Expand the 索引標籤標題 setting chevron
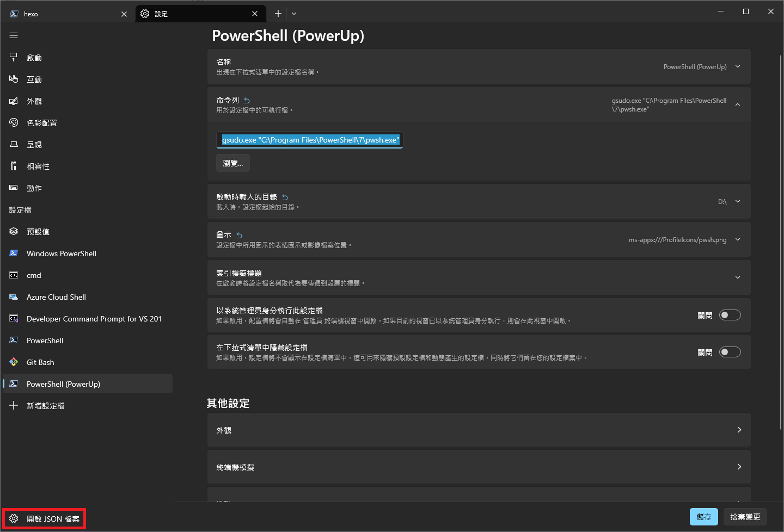This screenshot has width=784, height=532. (x=738, y=277)
